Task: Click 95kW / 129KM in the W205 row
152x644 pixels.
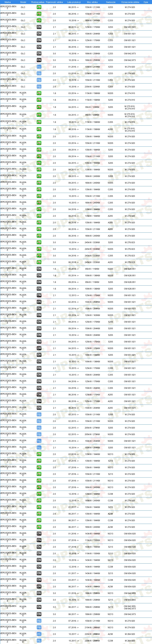Action: [92, 115]
